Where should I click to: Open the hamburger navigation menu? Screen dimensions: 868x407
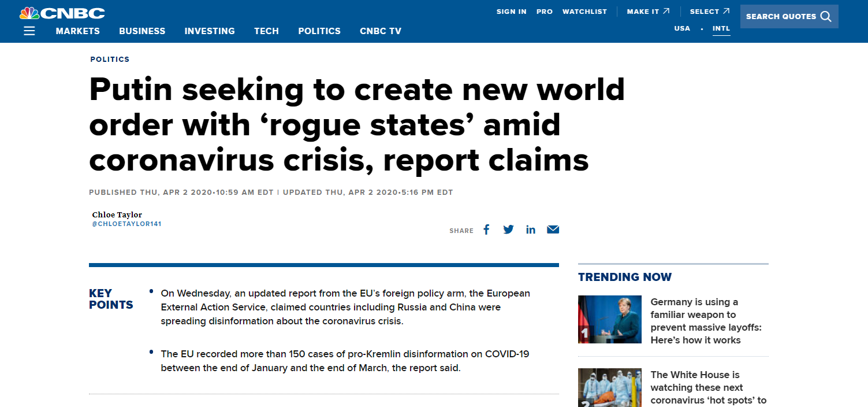(x=29, y=31)
